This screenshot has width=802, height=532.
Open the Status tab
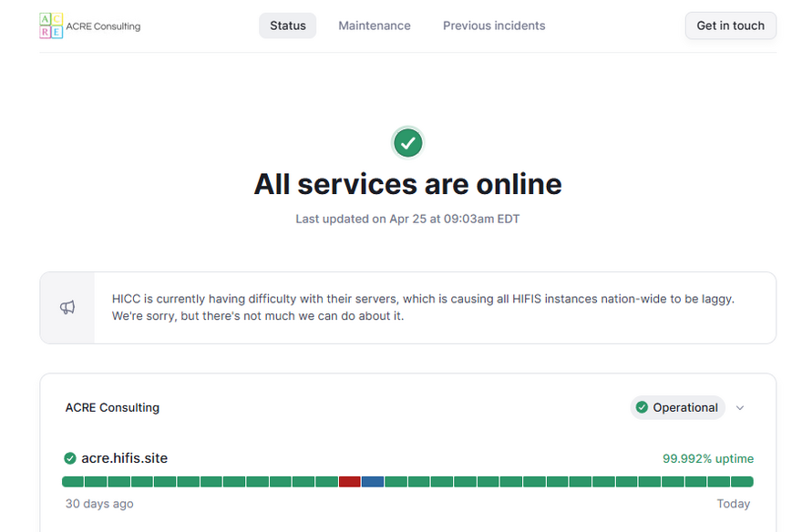click(x=287, y=26)
